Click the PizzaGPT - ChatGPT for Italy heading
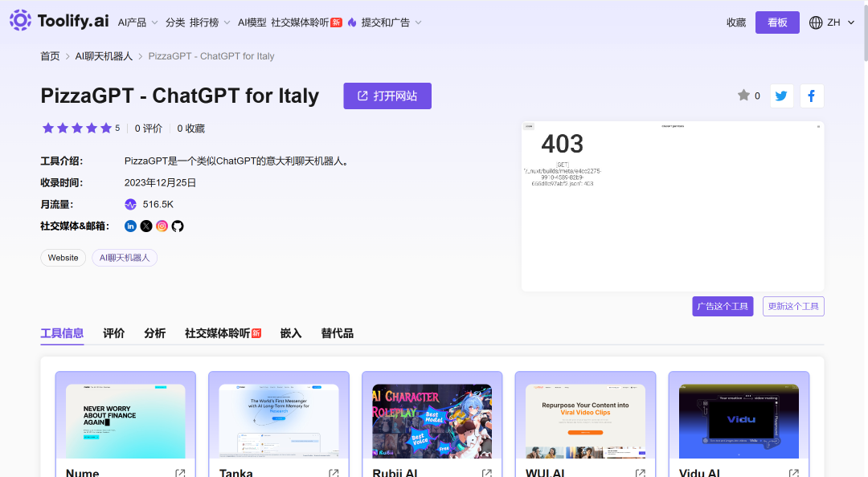 pyautogui.click(x=180, y=96)
